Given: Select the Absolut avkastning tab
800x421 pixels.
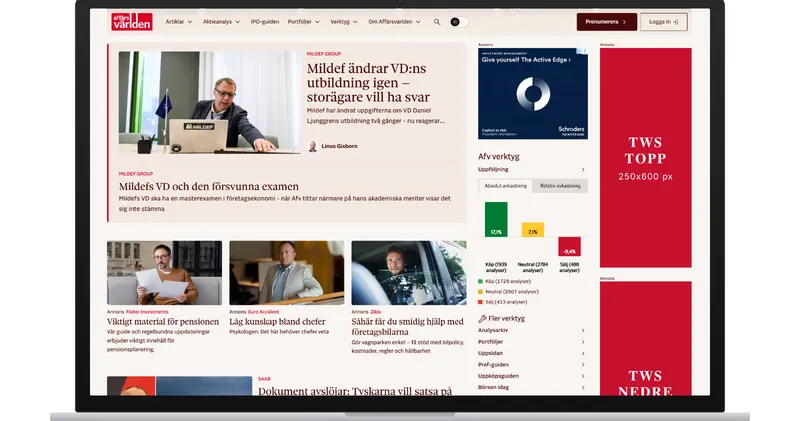Looking at the screenshot, I should (505, 186).
